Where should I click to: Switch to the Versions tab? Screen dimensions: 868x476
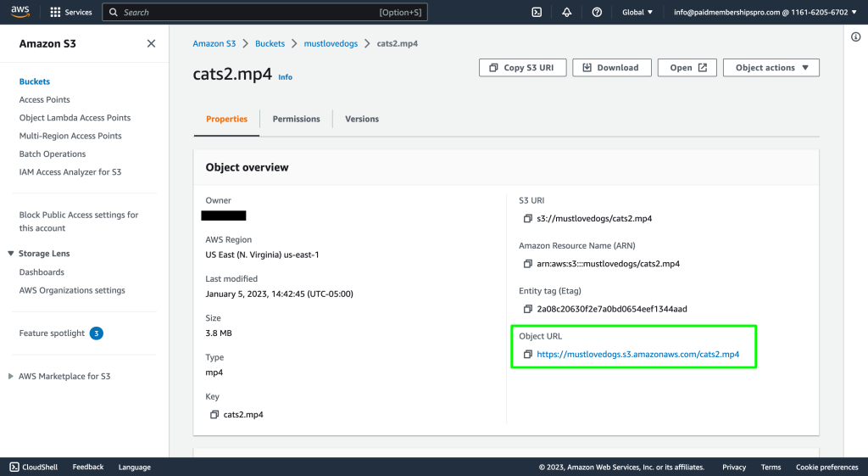pyautogui.click(x=362, y=119)
